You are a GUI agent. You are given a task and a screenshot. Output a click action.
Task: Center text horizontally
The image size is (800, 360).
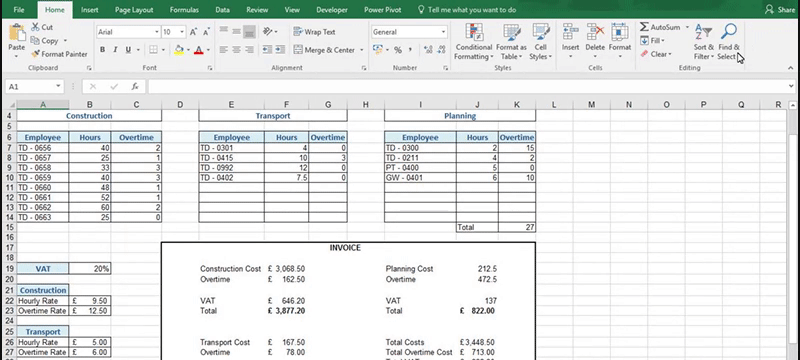[x=236, y=50]
